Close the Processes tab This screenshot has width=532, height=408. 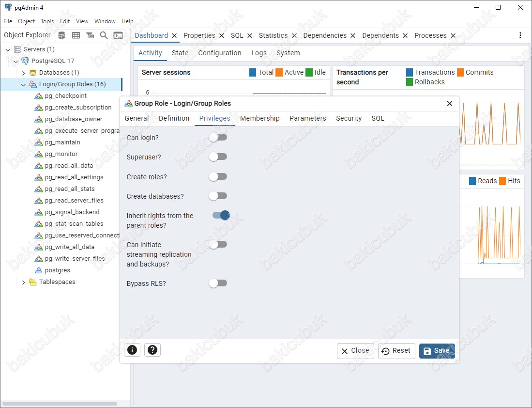(x=453, y=36)
